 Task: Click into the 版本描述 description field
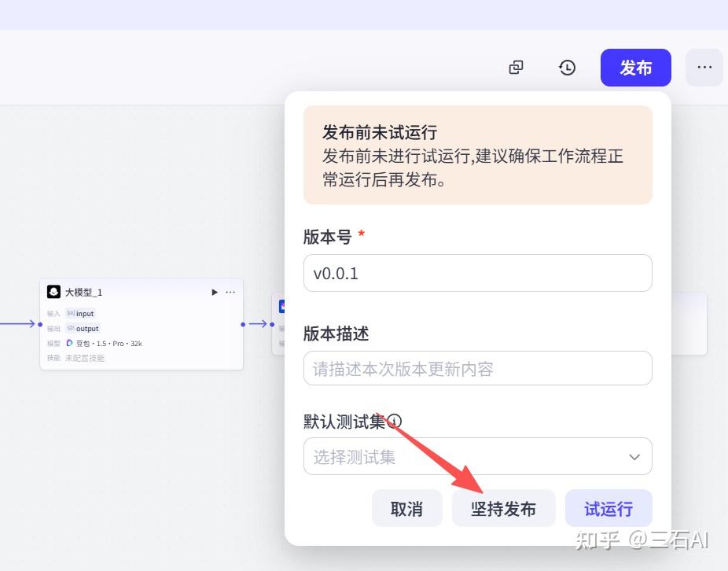coord(477,369)
